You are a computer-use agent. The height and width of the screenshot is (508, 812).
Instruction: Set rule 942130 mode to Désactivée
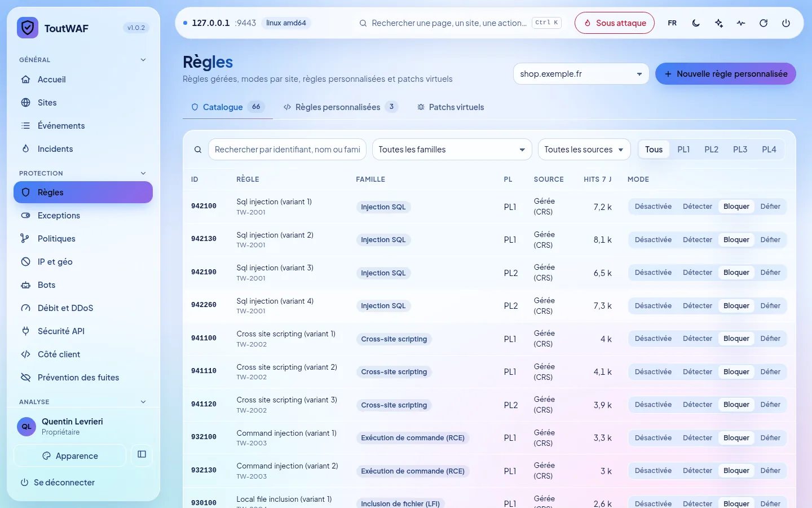click(x=653, y=240)
